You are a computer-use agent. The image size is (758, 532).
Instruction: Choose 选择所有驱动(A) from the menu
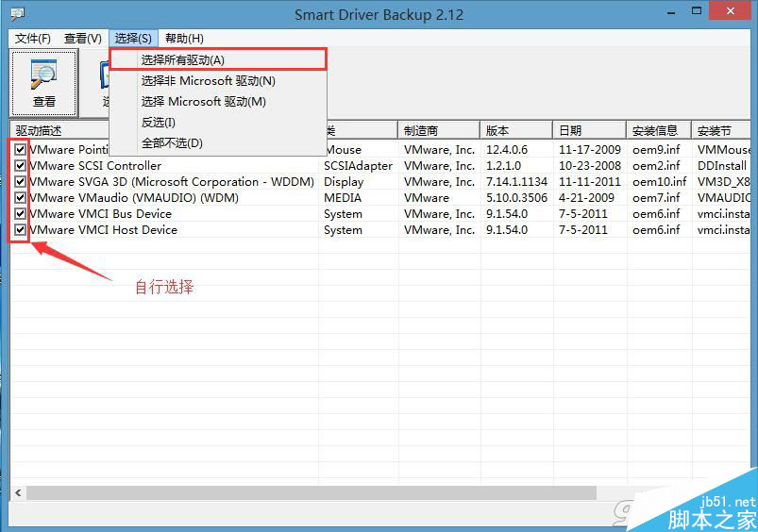click(183, 59)
